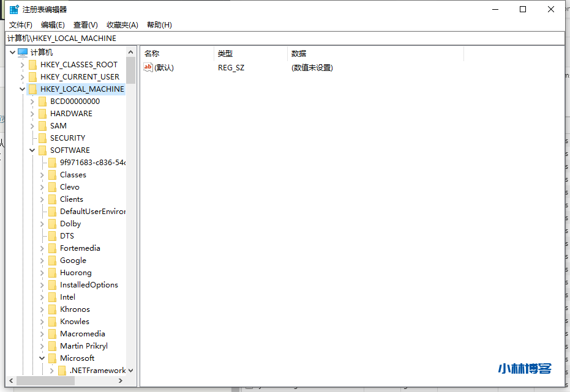Click the Registry Editor app icon in title bar
The width and height of the screenshot is (570, 392).
(14, 9)
